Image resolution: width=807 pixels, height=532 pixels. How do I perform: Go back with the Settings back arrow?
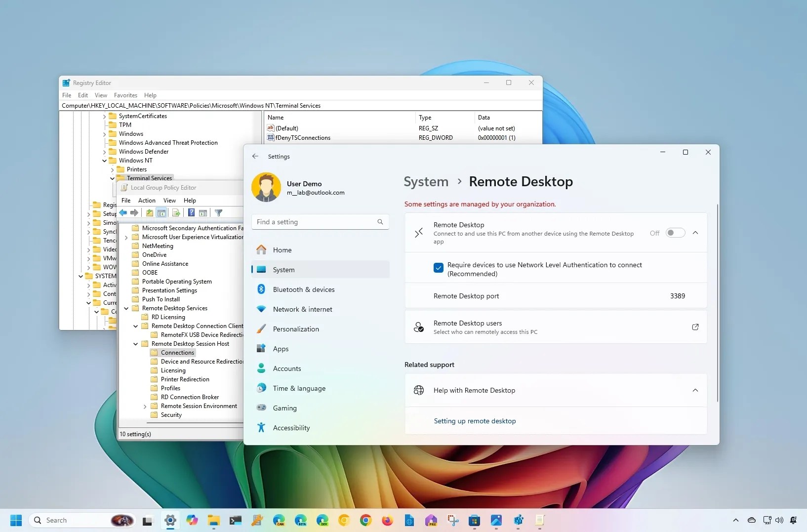[x=255, y=156]
